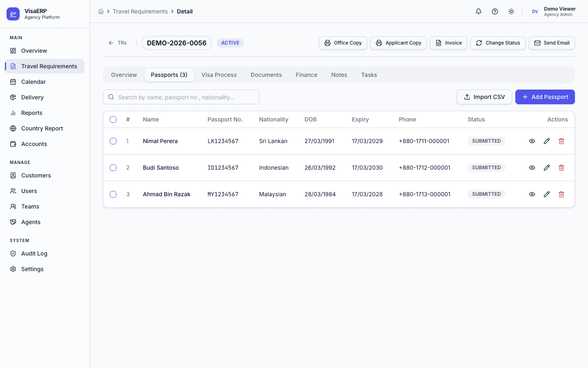Edit Nimal Perera's passport with pencil icon
588x368 pixels.
(547, 141)
